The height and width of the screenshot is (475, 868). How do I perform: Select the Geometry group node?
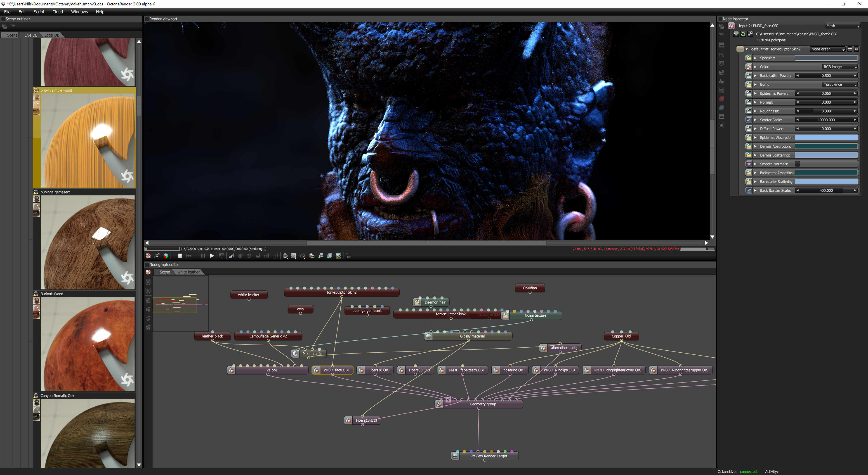[x=483, y=404]
